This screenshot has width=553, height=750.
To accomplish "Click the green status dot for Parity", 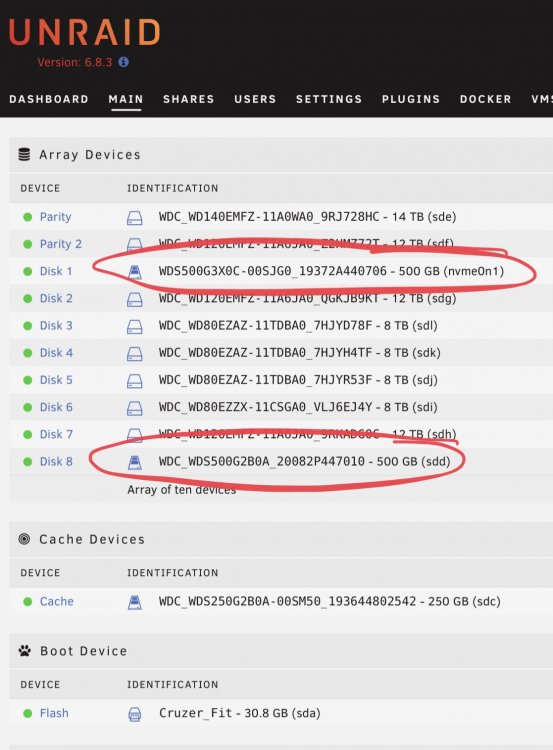I will pyautogui.click(x=28, y=217).
